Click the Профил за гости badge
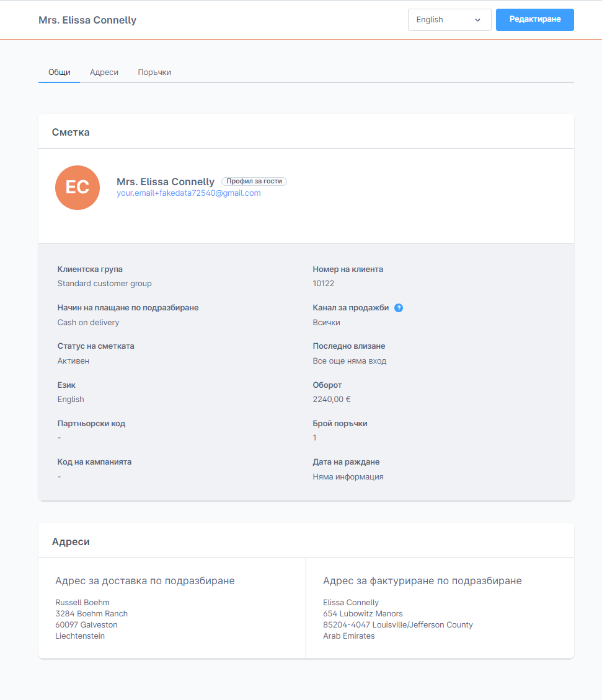Viewport: 602px width, 700px height. 254,182
